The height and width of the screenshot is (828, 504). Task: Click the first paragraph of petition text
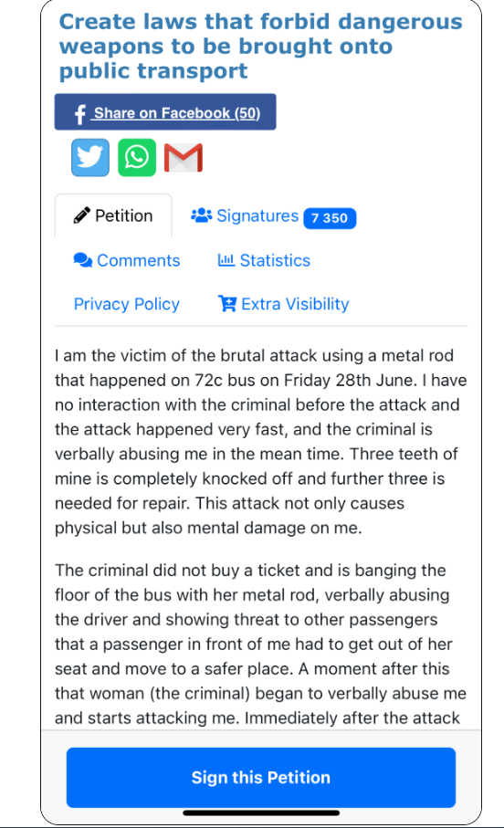(260, 442)
